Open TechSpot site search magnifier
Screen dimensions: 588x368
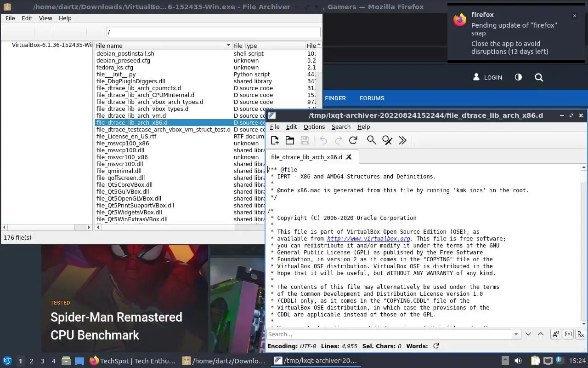point(539,77)
